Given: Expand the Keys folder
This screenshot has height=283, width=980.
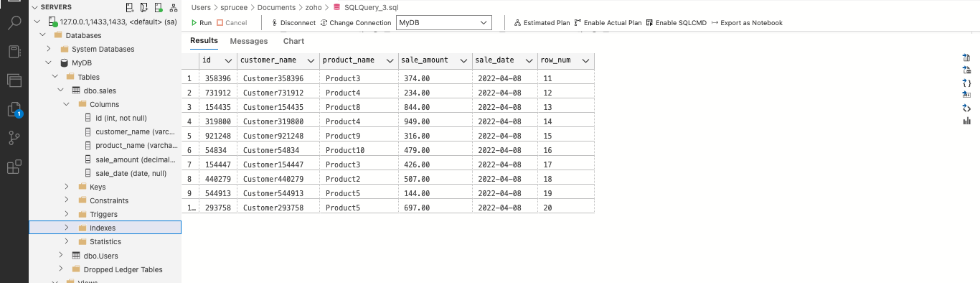Looking at the screenshot, I should 67,187.
